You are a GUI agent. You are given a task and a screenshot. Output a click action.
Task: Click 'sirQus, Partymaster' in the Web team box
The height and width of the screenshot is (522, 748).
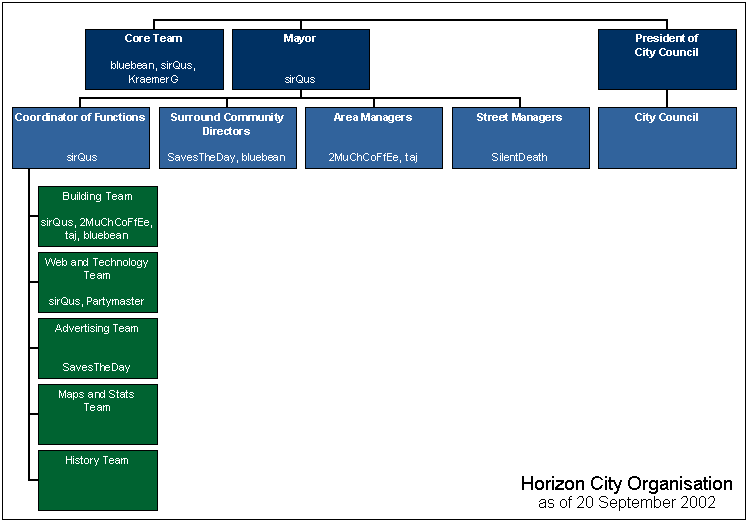[97, 301]
